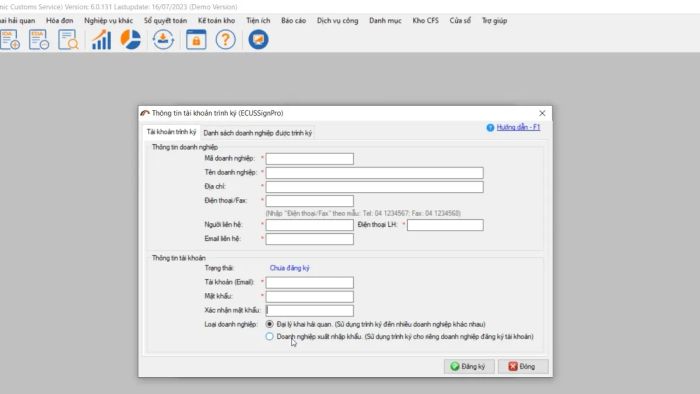700x394 pixels.
Task: Open the IDA new declaration toolbar icon
Action: (10, 40)
